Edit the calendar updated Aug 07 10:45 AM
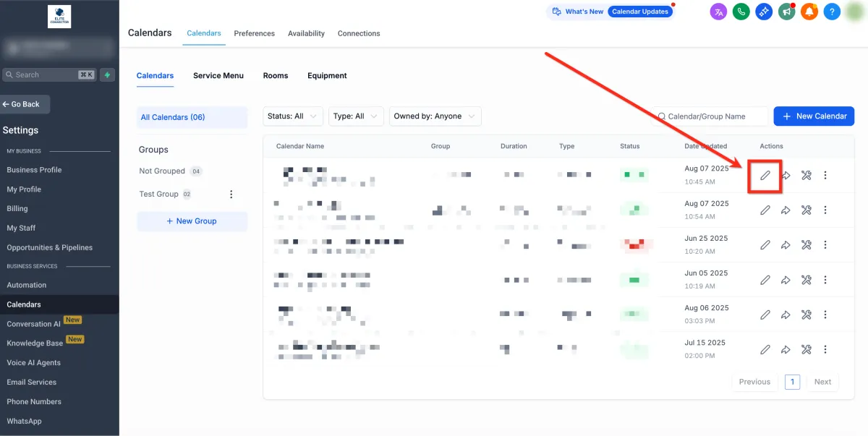 click(765, 175)
